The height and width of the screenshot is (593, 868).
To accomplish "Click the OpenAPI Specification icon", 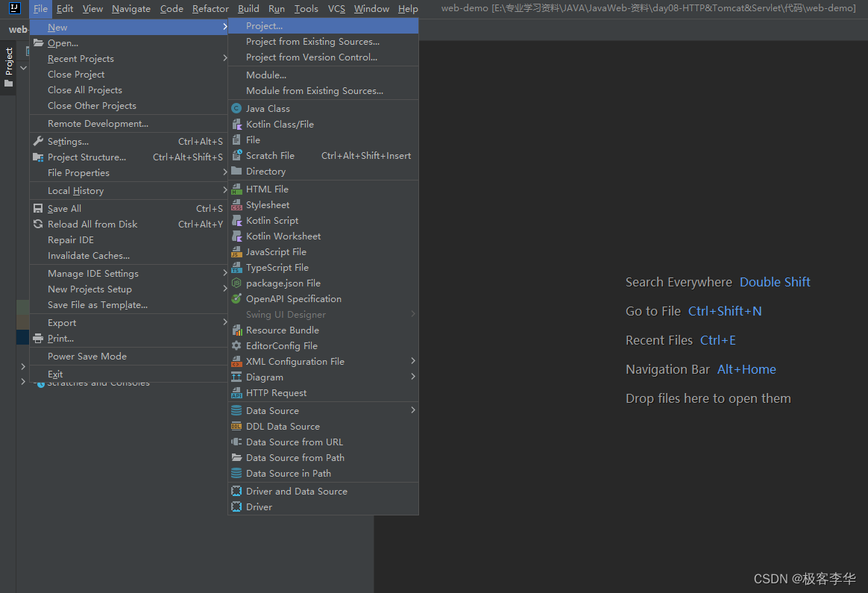I will [x=236, y=299].
